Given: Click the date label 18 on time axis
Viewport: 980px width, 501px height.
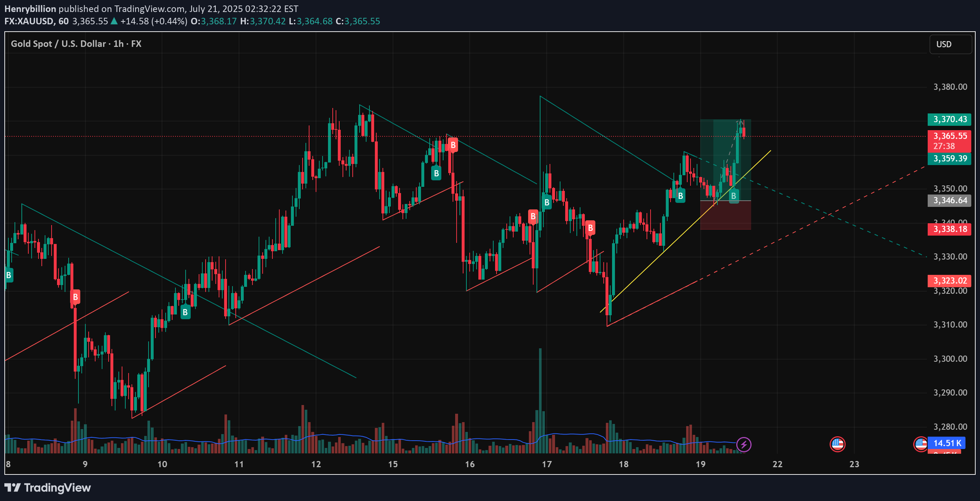Looking at the screenshot, I should (624, 464).
